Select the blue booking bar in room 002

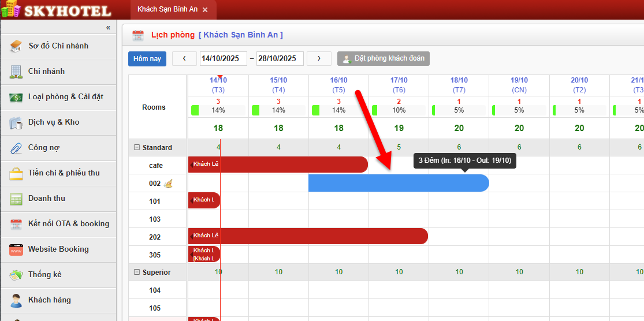399,183
